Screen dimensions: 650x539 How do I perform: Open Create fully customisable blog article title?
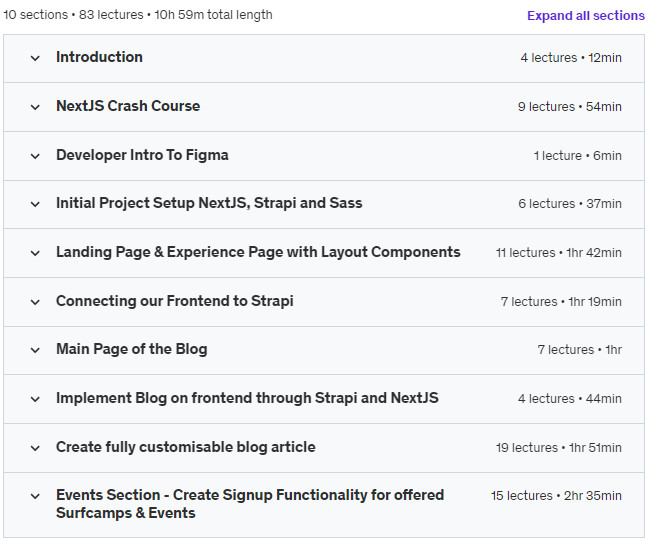pos(186,447)
